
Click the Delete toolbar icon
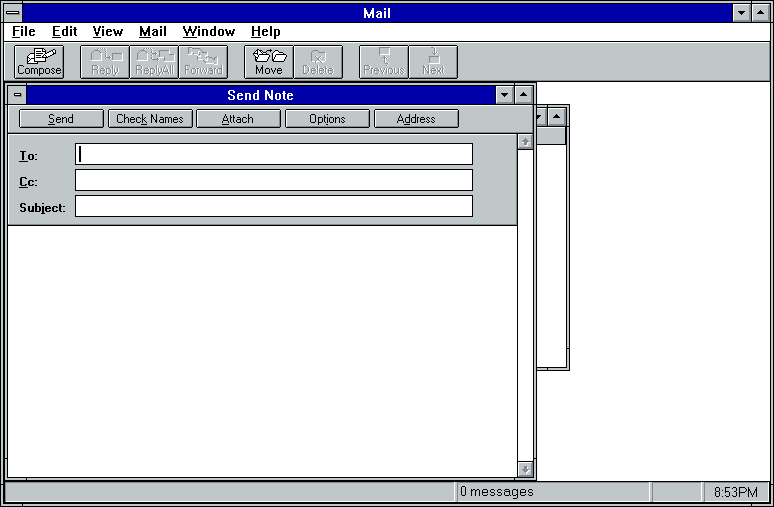coord(317,62)
